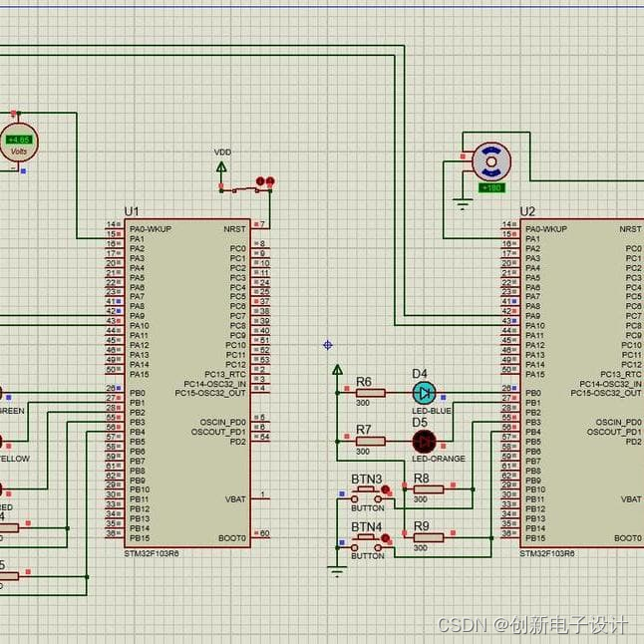Click the PB15 pin label on U1
The image size is (644, 644).
pos(140,538)
